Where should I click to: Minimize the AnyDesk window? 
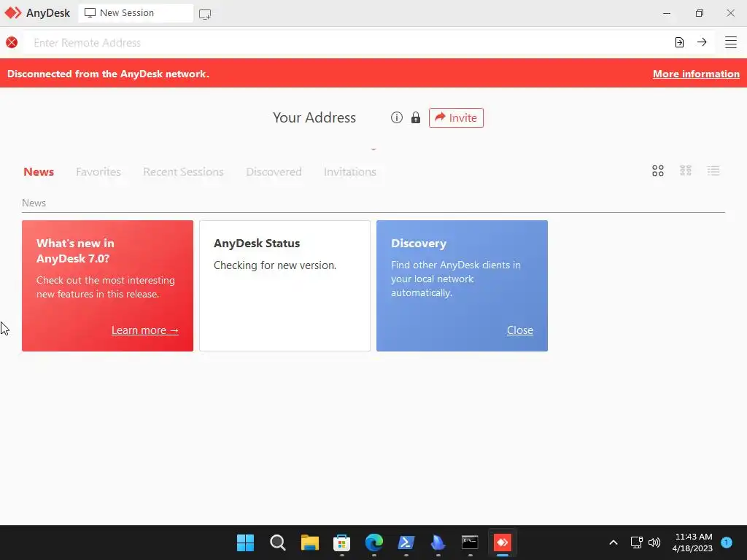(x=667, y=13)
